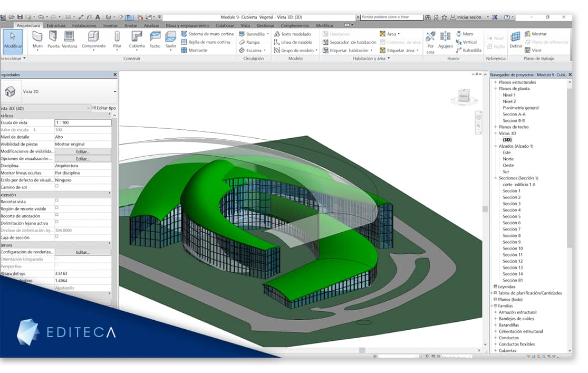Choose the Ventana window tool
This screenshot has height=373, width=588.
point(70,40)
